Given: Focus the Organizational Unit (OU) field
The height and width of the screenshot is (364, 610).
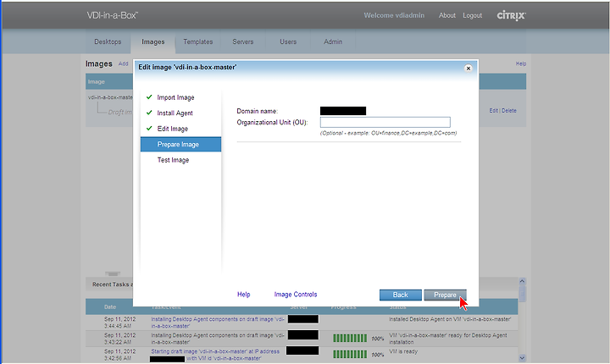Looking at the screenshot, I should [385, 122].
